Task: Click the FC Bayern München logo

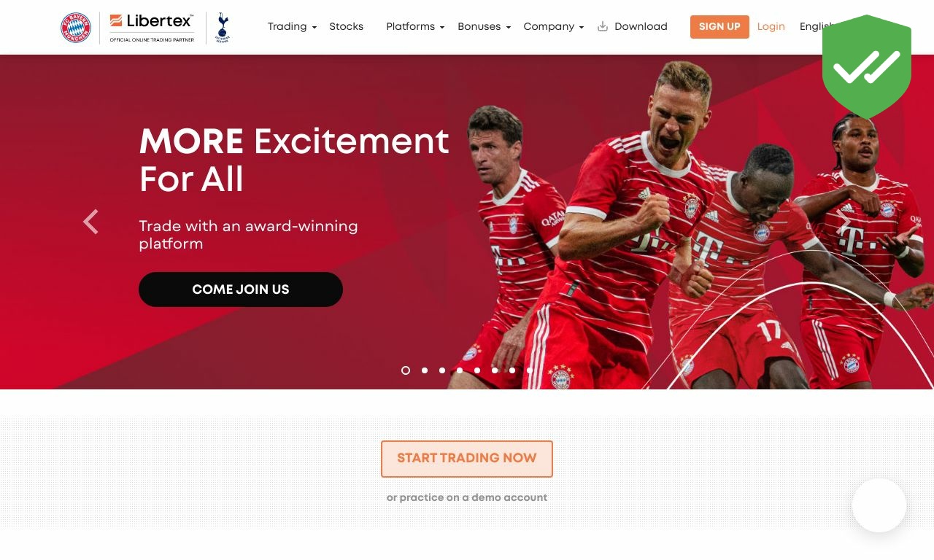Action: 76,27
